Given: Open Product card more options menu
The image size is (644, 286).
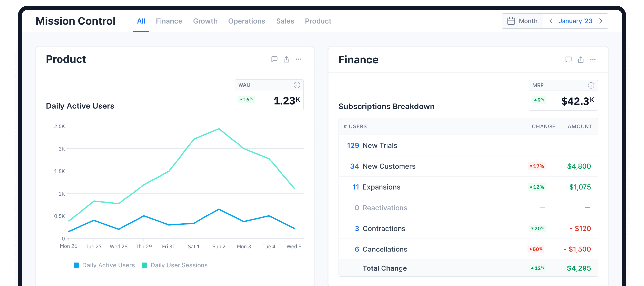Looking at the screenshot, I should (299, 59).
